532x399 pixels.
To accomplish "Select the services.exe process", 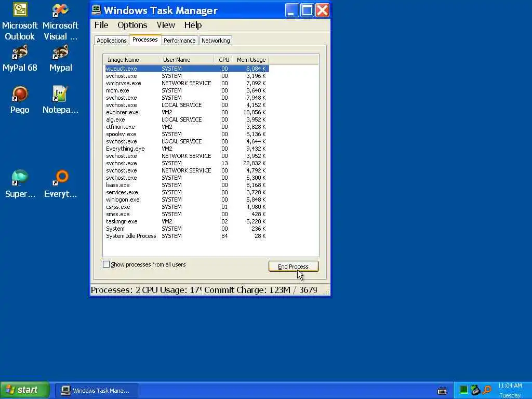I will click(x=187, y=192).
